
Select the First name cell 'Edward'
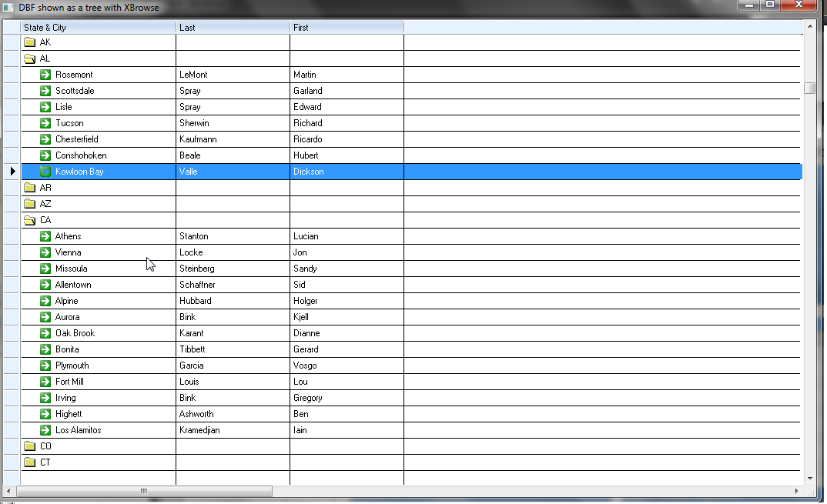tap(347, 107)
